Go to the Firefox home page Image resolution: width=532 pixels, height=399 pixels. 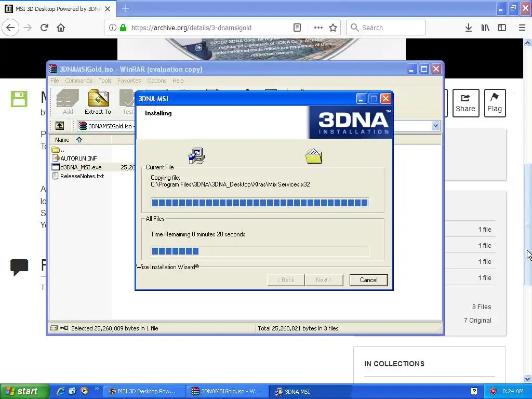click(x=61, y=28)
